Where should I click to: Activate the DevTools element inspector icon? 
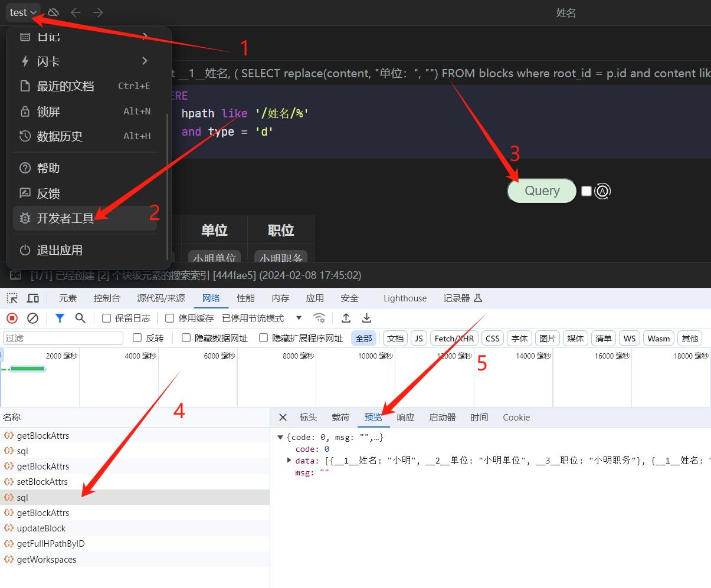(12, 298)
